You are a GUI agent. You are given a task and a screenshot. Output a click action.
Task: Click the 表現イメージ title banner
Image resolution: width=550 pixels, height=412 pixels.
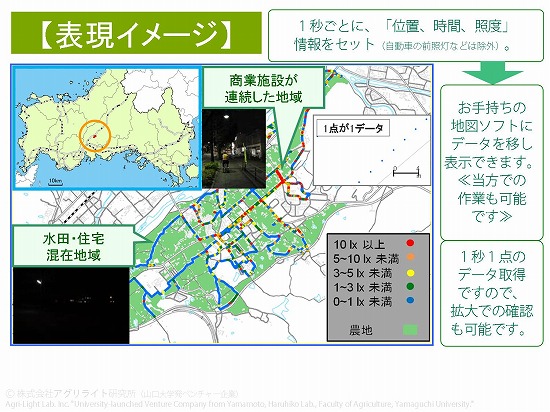tap(136, 33)
